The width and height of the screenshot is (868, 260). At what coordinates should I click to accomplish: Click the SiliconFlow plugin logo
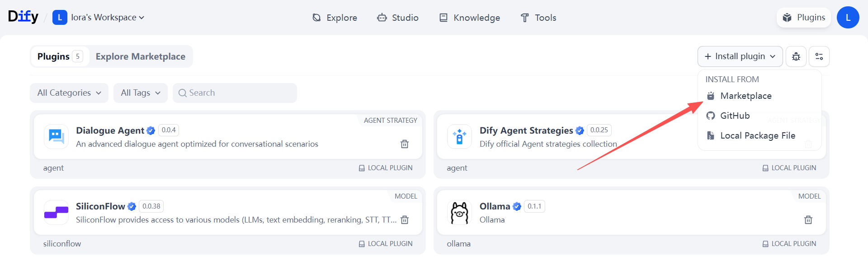pyautogui.click(x=56, y=213)
